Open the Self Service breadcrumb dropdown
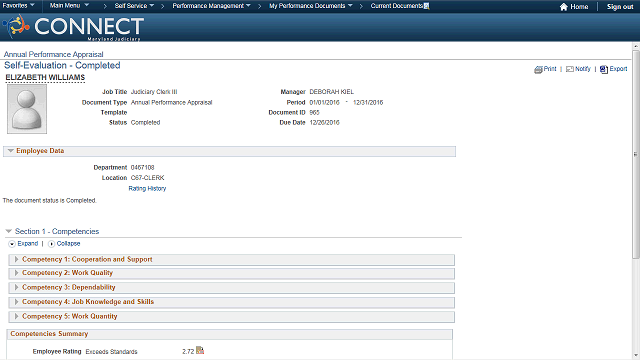This screenshot has width=640, height=360. 134,6
